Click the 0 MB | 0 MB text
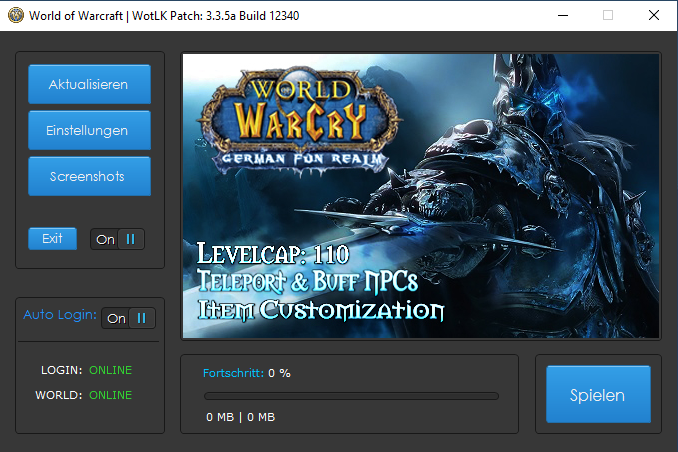Image resolution: width=678 pixels, height=452 pixels. [x=240, y=417]
